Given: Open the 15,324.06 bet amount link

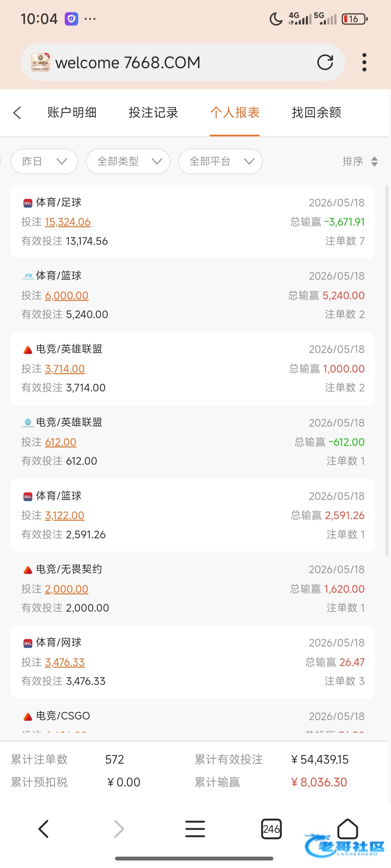Looking at the screenshot, I should click(x=68, y=222).
